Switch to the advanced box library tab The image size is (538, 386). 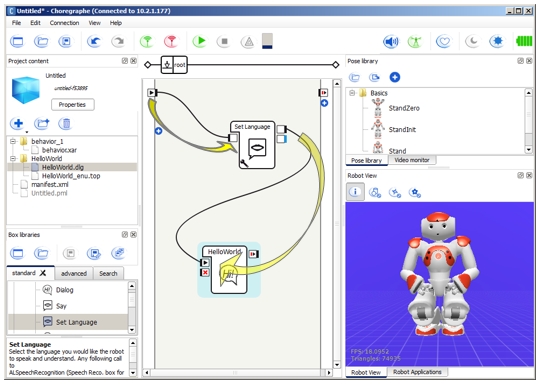74,273
